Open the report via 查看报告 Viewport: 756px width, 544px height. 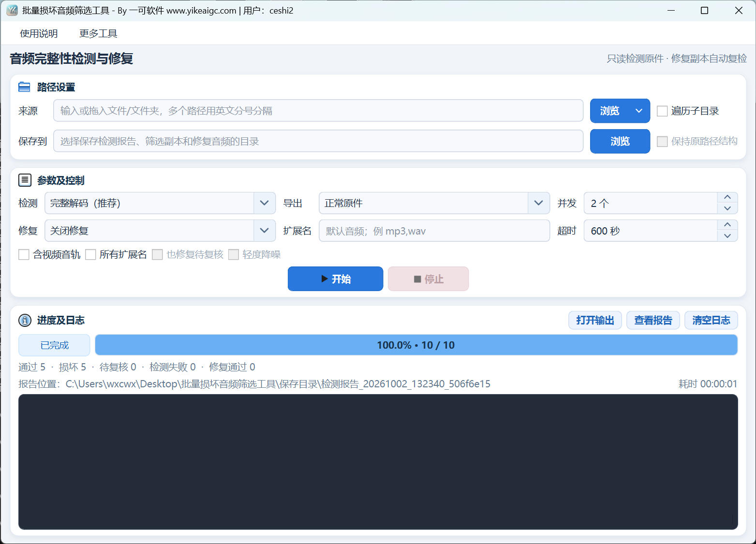[x=653, y=320]
